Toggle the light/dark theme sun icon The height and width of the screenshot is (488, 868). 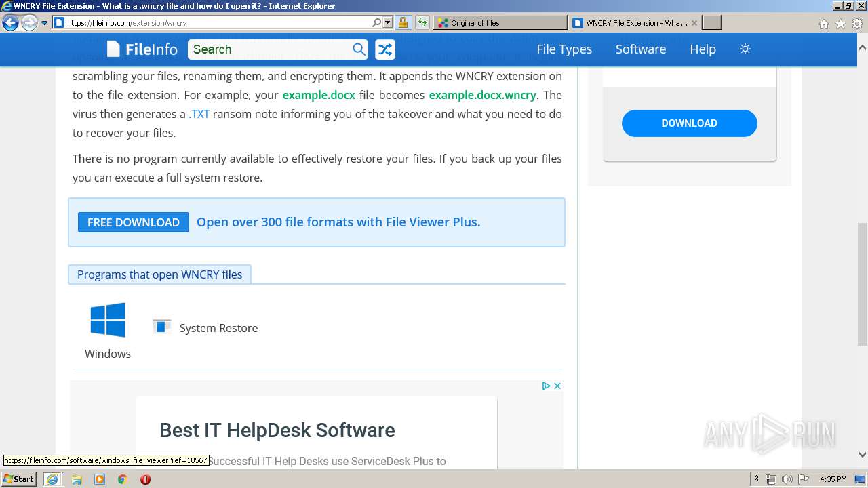[745, 49]
